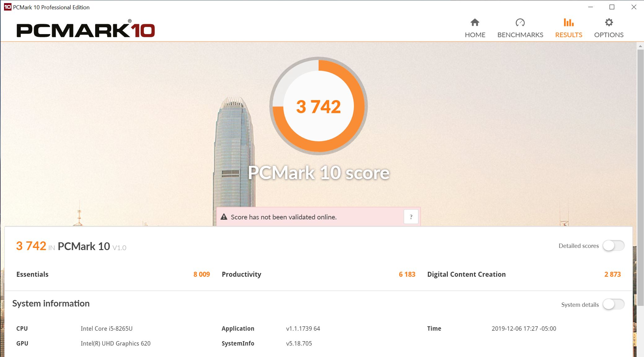Open Benchmarks via the gauge icon

(520, 22)
